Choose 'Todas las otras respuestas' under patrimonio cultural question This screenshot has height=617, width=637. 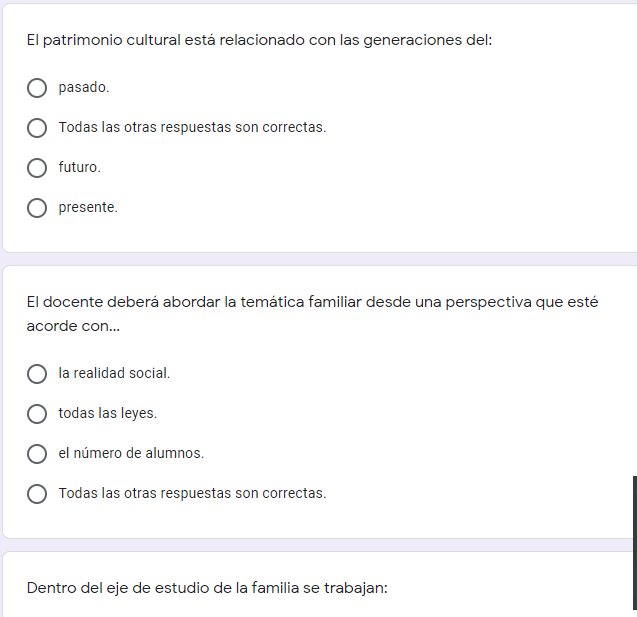(x=37, y=128)
